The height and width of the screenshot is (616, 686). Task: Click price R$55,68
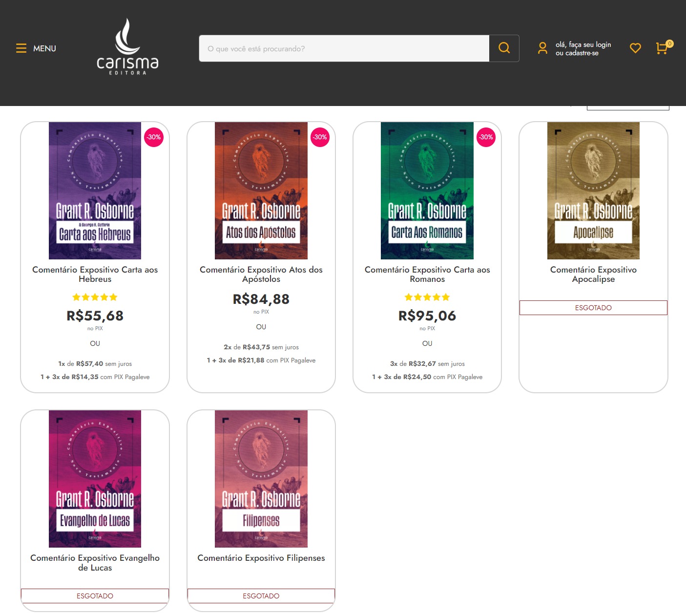point(95,316)
